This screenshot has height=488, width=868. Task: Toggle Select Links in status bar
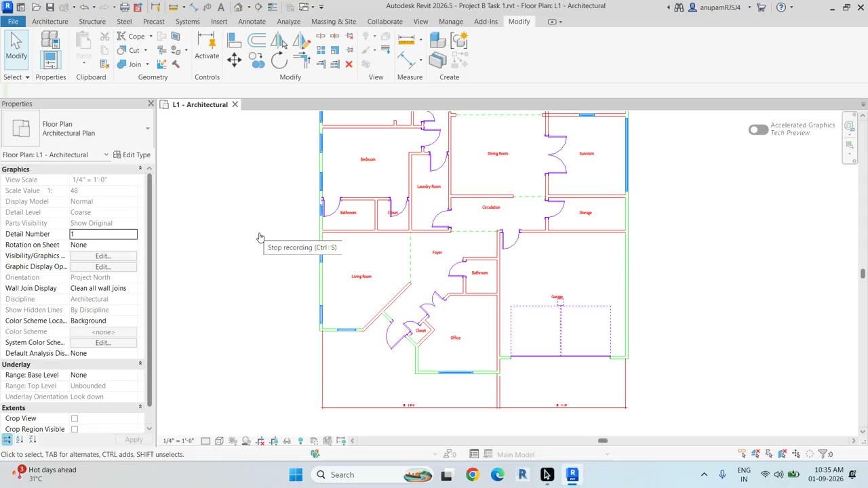click(742, 454)
